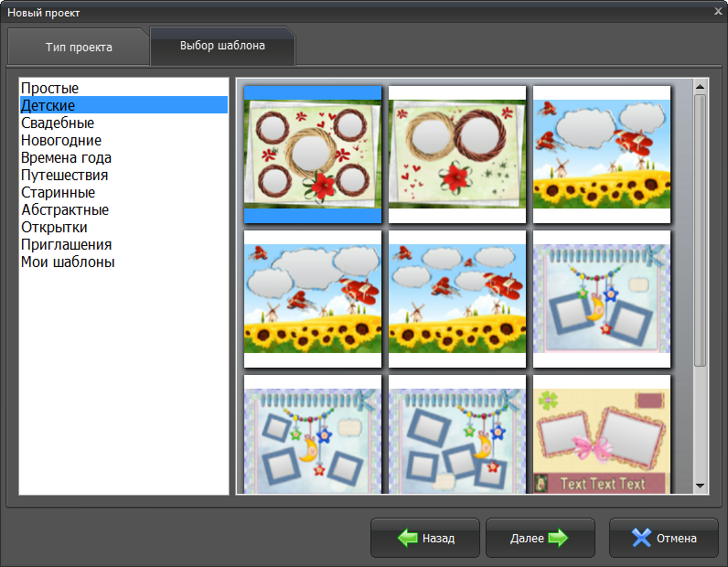Open the Приглашения category
The width and height of the screenshot is (728, 567).
123,244
